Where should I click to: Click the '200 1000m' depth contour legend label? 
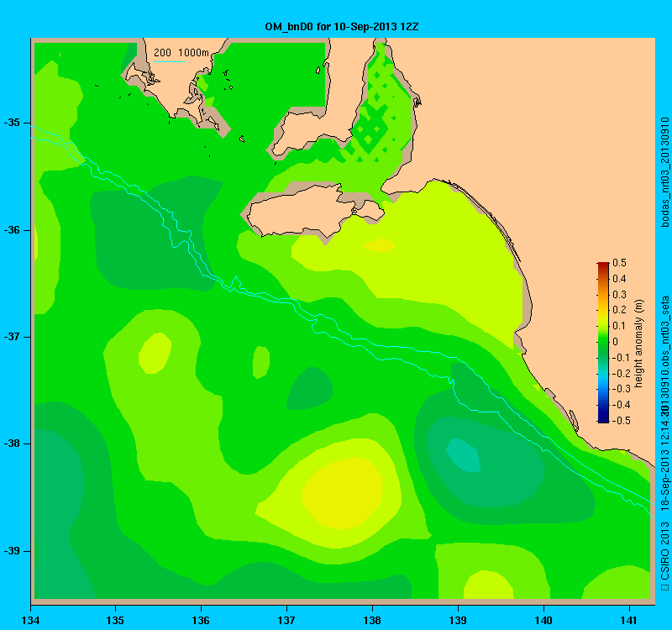(x=181, y=53)
